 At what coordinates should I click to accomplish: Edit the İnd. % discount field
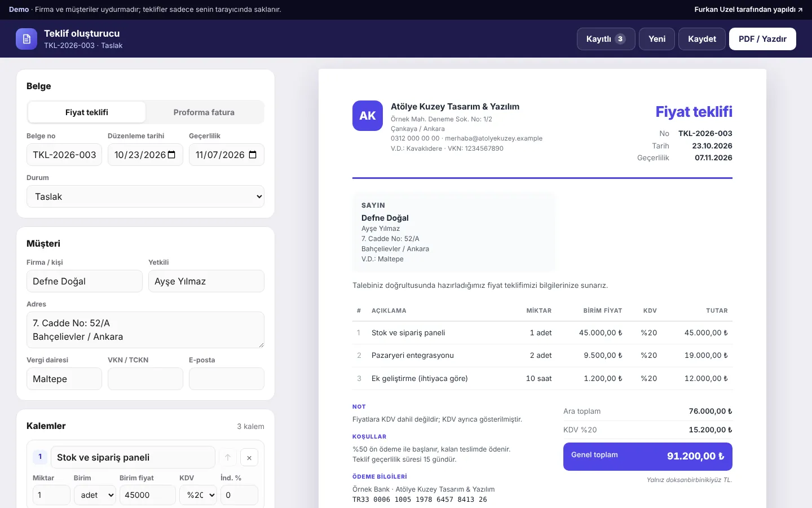[239, 495]
